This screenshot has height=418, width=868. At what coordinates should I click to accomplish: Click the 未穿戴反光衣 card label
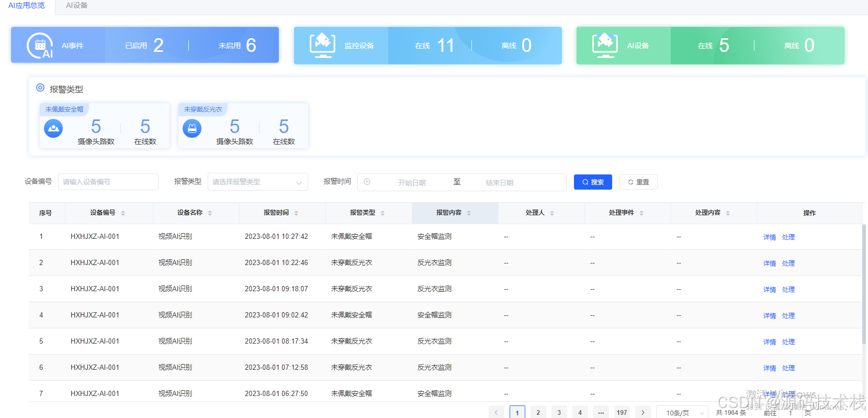(x=202, y=109)
